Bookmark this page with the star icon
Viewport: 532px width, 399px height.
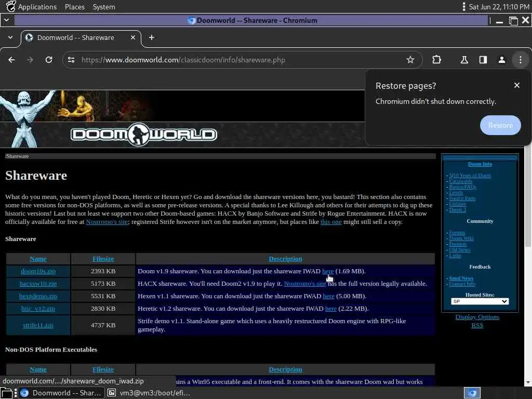coord(410,60)
